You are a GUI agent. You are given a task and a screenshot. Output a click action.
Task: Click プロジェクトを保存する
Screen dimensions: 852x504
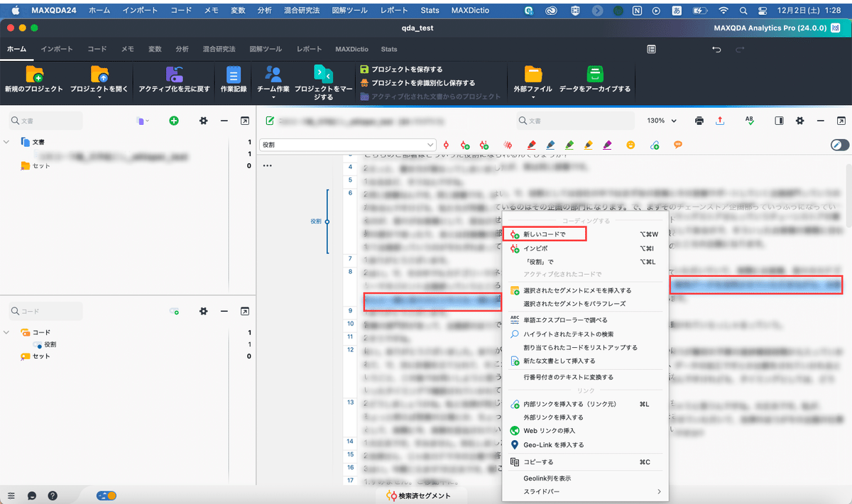tap(401, 70)
